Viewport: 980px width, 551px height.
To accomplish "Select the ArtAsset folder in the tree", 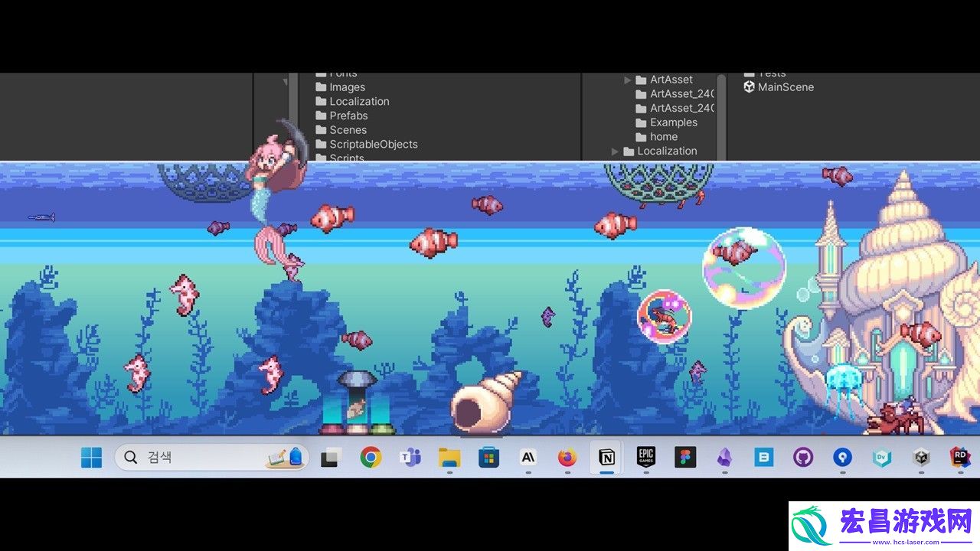I will (x=664, y=80).
